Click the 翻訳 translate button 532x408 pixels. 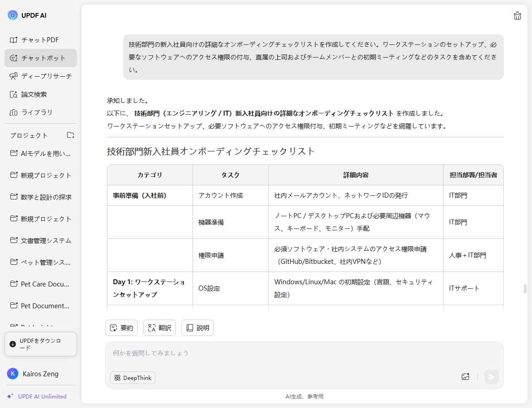click(x=160, y=328)
